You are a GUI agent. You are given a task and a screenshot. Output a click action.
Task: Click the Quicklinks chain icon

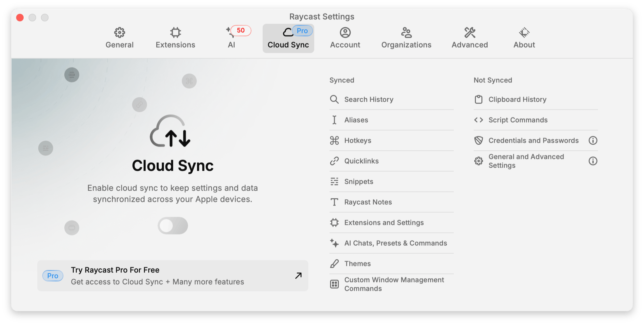[334, 161]
